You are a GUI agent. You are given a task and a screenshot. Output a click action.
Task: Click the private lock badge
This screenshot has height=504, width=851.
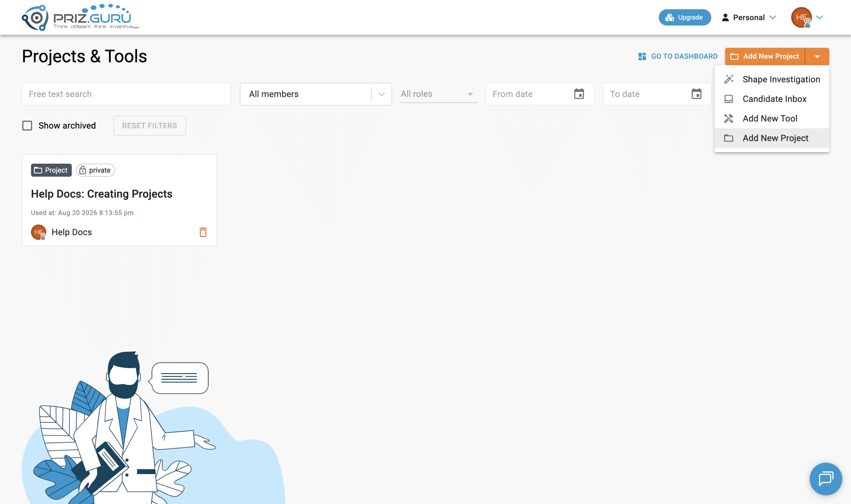click(x=95, y=170)
